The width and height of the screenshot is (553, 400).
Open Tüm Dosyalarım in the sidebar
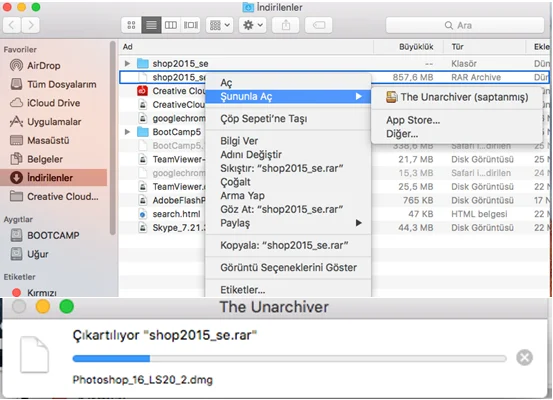pyautogui.click(x=53, y=84)
